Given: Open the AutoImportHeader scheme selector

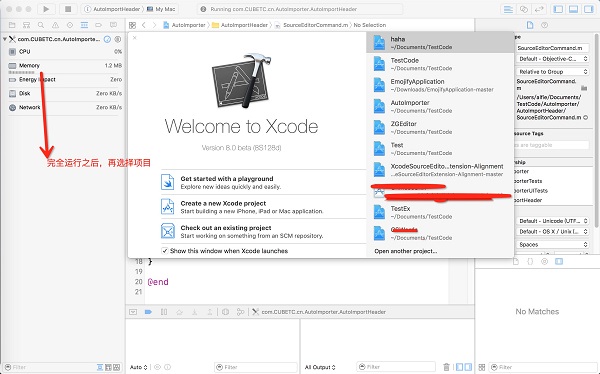Looking at the screenshot, I should (x=112, y=9).
